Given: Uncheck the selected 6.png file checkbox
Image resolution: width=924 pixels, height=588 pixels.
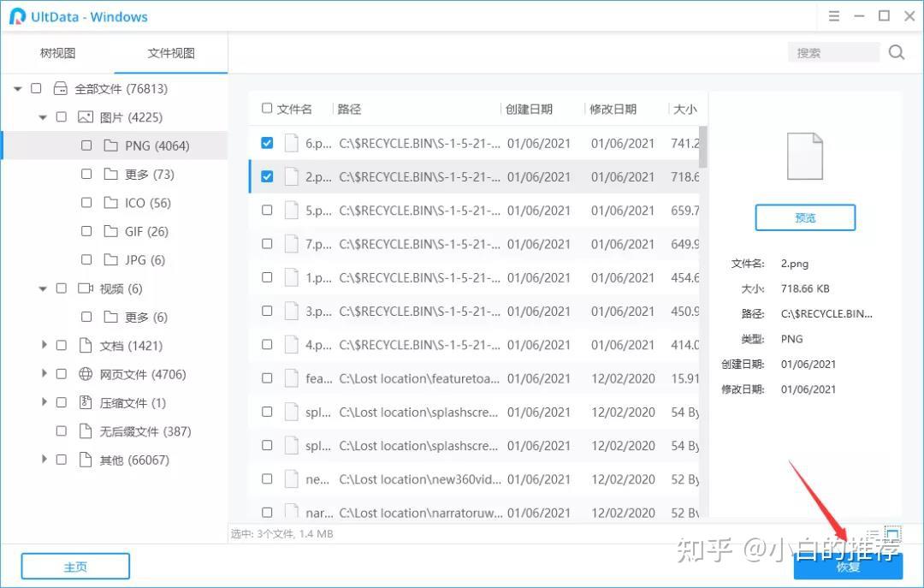Looking at the screenshot, I should click(x=268, y=143).
